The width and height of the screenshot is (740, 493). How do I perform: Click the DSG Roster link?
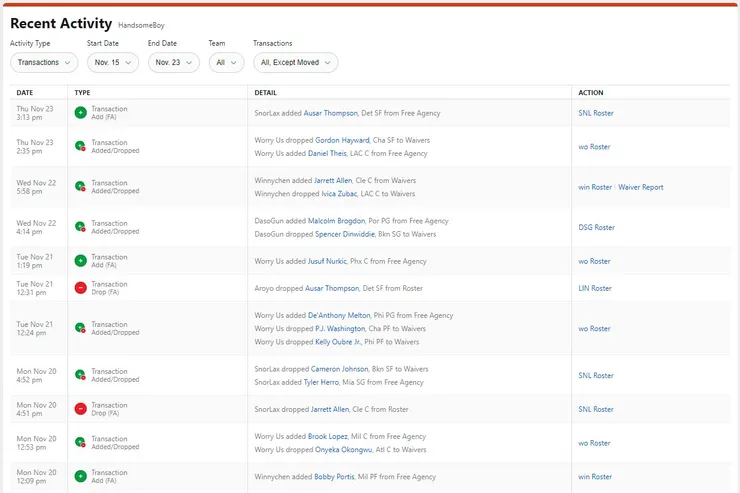[x=596, y=227]
